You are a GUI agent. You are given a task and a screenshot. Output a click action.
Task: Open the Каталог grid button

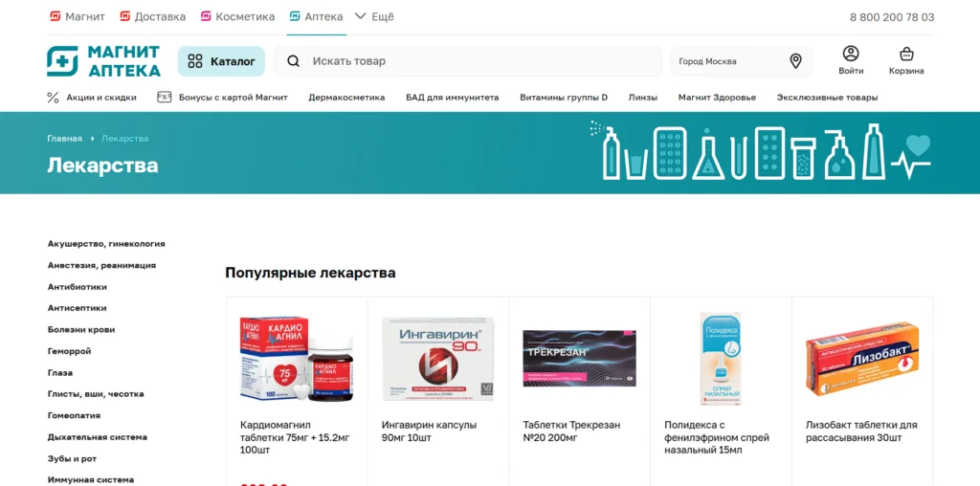[x=222, y=61]
